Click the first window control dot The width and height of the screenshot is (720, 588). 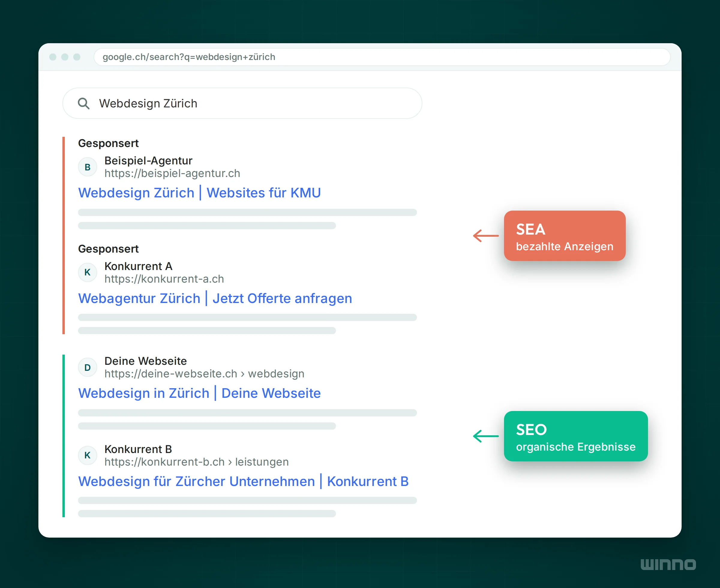(53, 57)
